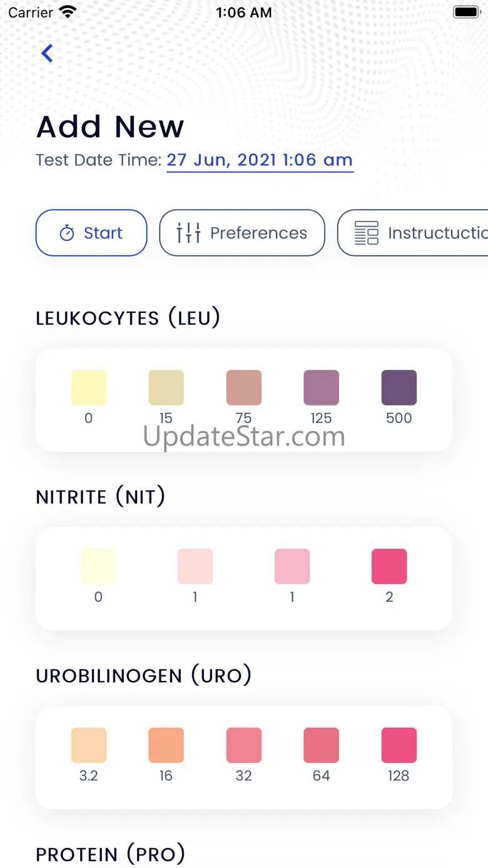Choose Urobilinogen swatch labeled 16
Screen dimensions: 488x868
(x=166, y=745)
